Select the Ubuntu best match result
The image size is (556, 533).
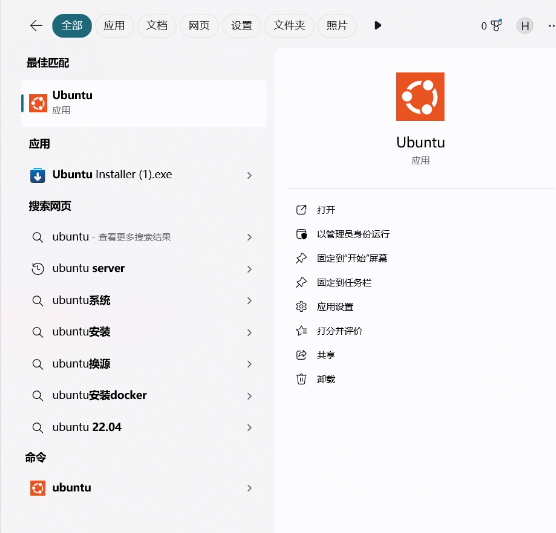144,103
